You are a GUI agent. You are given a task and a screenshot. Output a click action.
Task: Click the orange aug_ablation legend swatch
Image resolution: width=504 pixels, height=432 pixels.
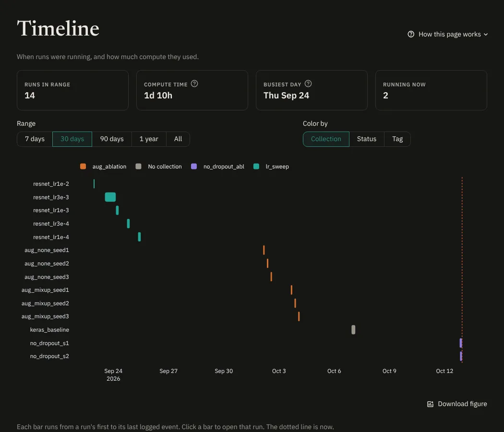click(83, 166)
